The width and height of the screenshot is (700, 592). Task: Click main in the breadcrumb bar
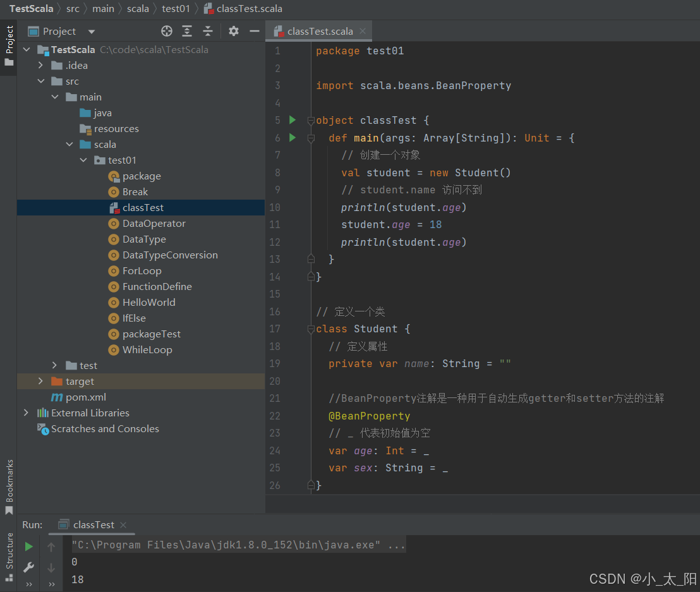pos(103,8)
